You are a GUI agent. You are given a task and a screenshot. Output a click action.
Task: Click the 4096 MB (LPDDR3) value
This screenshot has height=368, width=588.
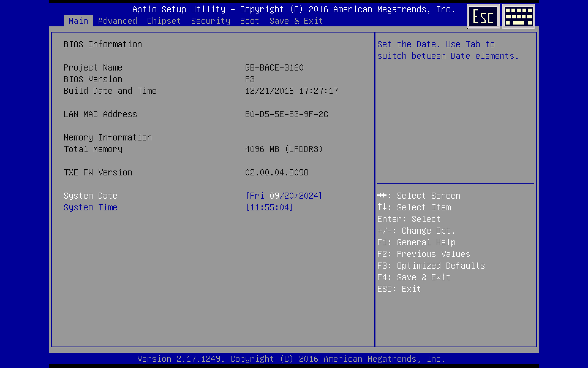pyautogui.click(x=284, y=149)
